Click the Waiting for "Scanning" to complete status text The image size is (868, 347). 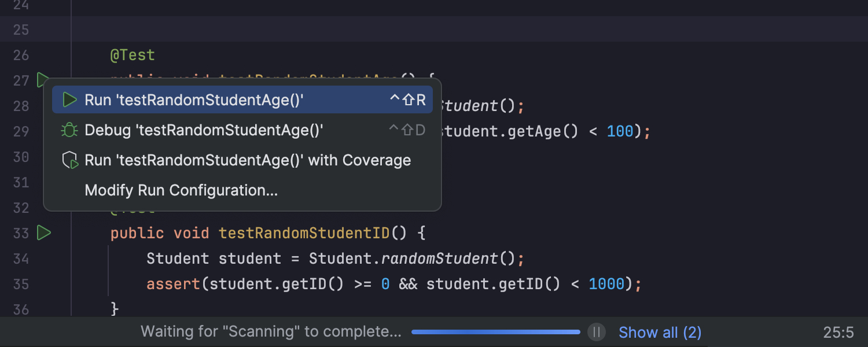[271, 332]
